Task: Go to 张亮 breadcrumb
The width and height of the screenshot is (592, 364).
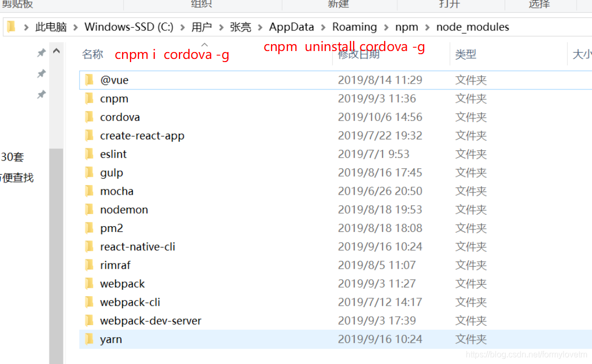Action: point(240,27)
